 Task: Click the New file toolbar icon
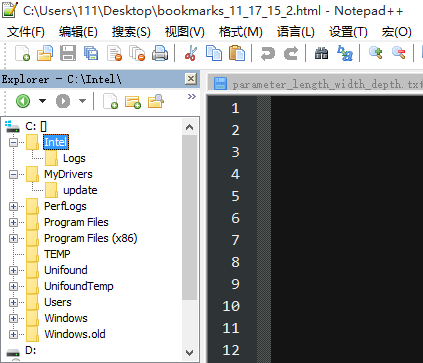pos(22,53)
